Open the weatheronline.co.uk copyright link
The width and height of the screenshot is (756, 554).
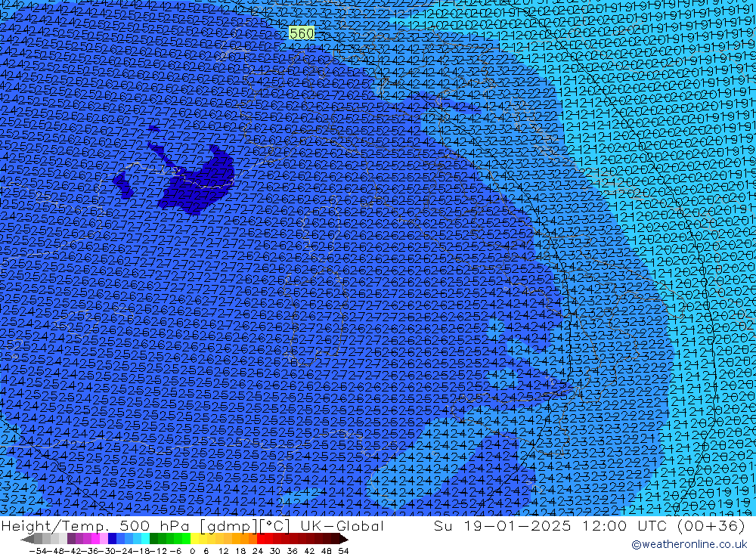(x=689, y=544)
